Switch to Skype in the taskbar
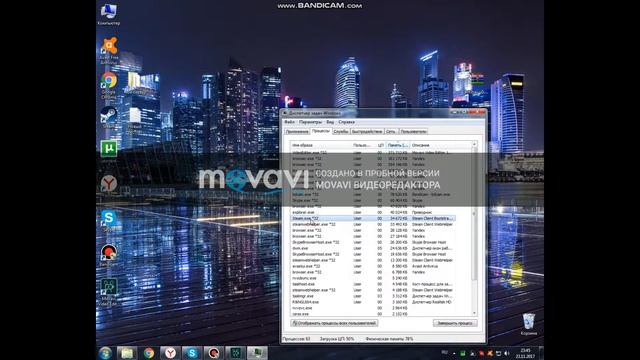Screen dimensions: 640x360 coord(192,353)
